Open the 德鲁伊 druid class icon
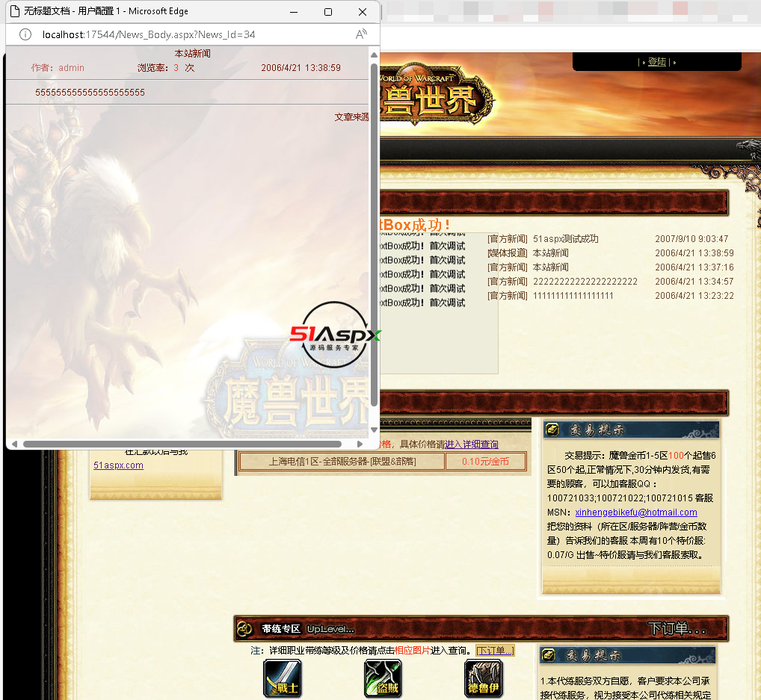Screen dimensions: 761x700 (484, 678)
